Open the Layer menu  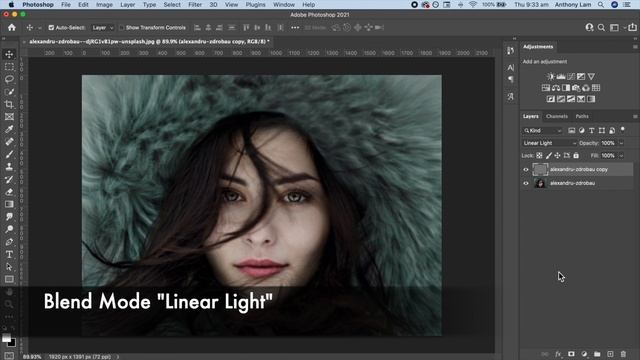(x=127, y=4)
